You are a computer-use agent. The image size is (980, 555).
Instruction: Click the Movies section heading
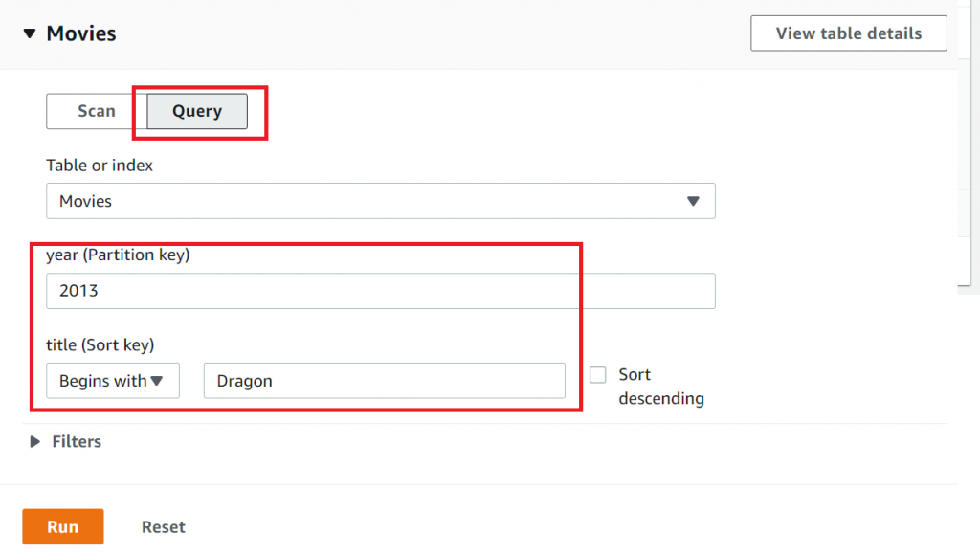81,33
